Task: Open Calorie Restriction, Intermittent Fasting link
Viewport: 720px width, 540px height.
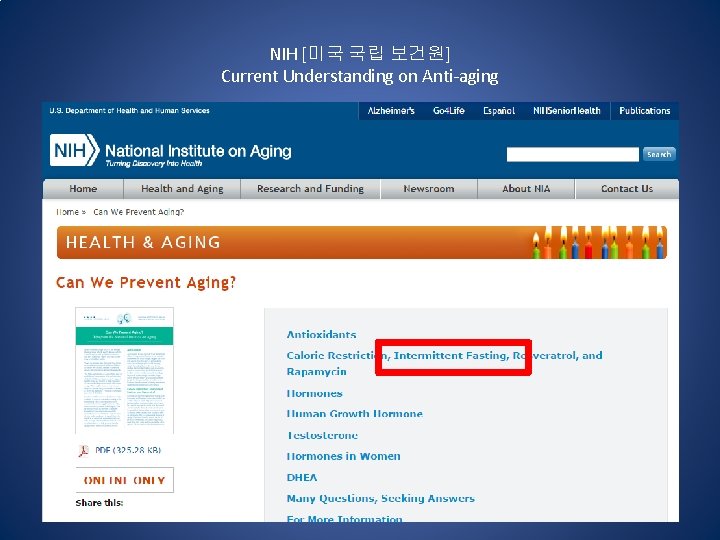Action: (x=444, y=363)
